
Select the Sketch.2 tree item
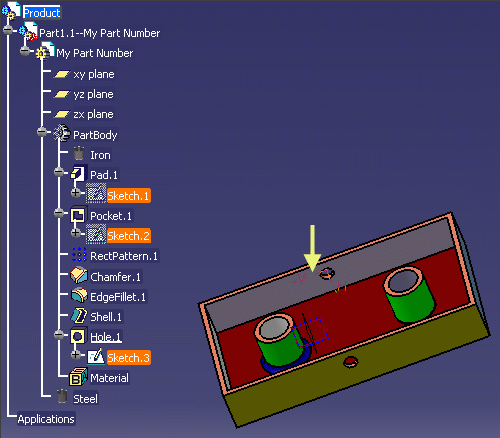coord(128,236)
